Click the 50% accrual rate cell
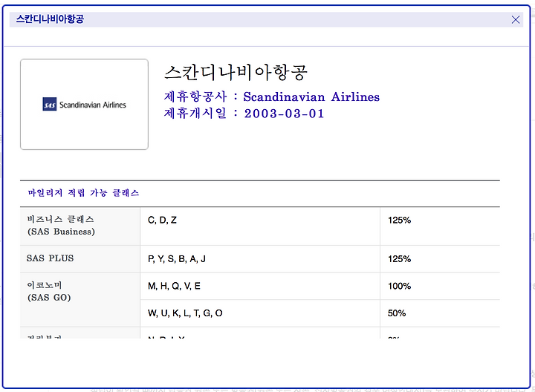The width and height of the screenshot is (535, 392). (x=440, y=313)
